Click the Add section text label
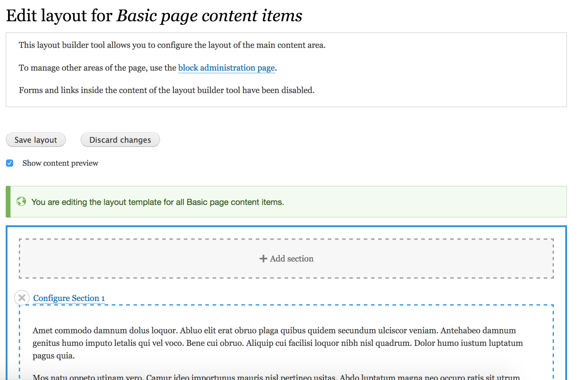 291,258
